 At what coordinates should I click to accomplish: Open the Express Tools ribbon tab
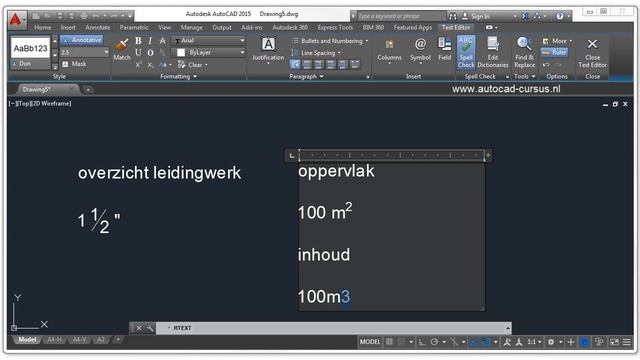[335, 27]
